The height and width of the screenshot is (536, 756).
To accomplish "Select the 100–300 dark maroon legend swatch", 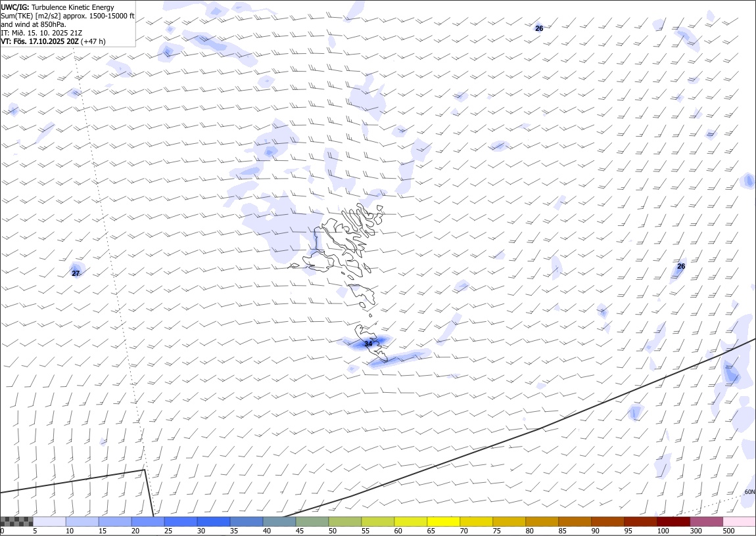I will pos(673,522).
